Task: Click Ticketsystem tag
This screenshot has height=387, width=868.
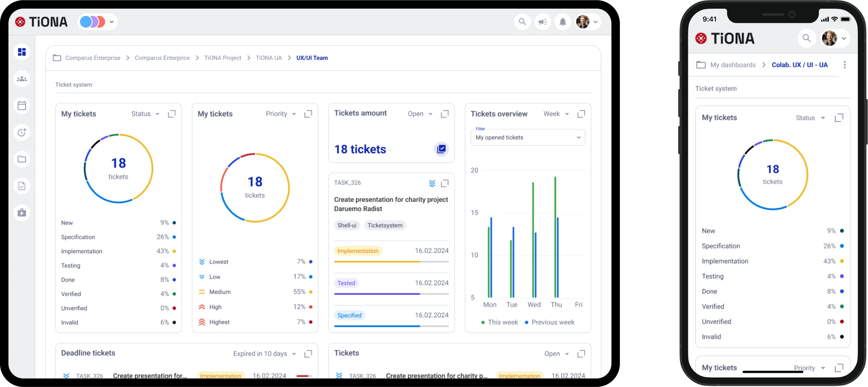Action: coord(385,225)
